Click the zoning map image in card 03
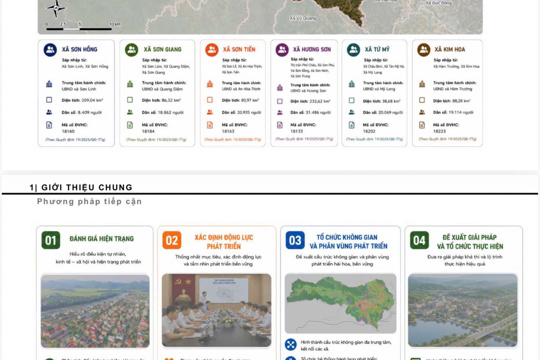 tap(341, 304)
